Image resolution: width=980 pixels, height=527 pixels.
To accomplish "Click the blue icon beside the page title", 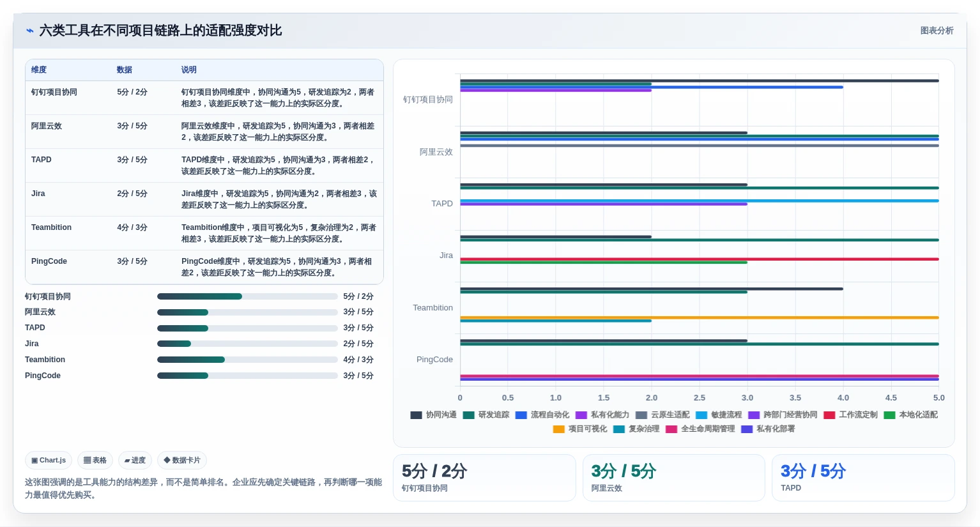I will pos(29,31).
